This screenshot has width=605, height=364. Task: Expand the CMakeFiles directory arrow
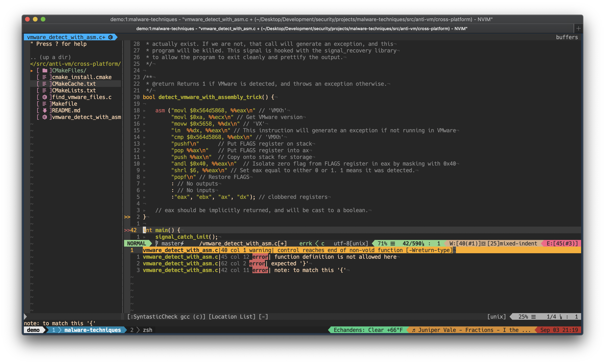click(32, 71)
